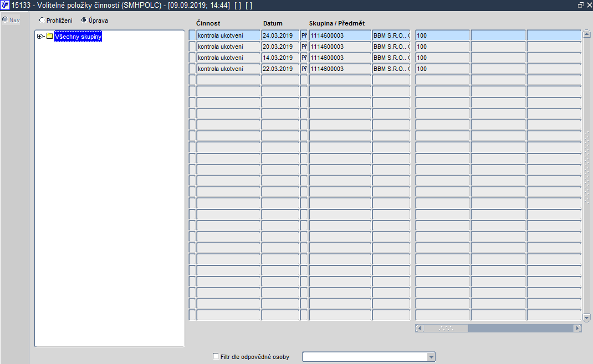Viewport: 593px width, 364px height.
Task: Select the Úprava radio button
Action: click(84, 20)
